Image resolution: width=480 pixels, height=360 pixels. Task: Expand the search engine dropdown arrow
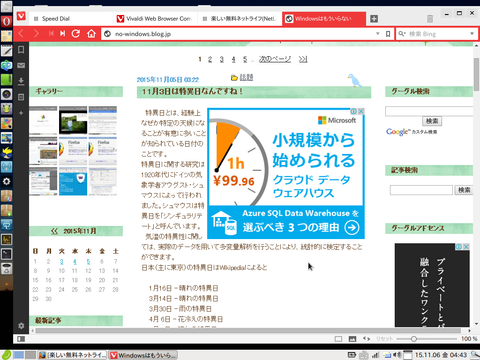472,34
